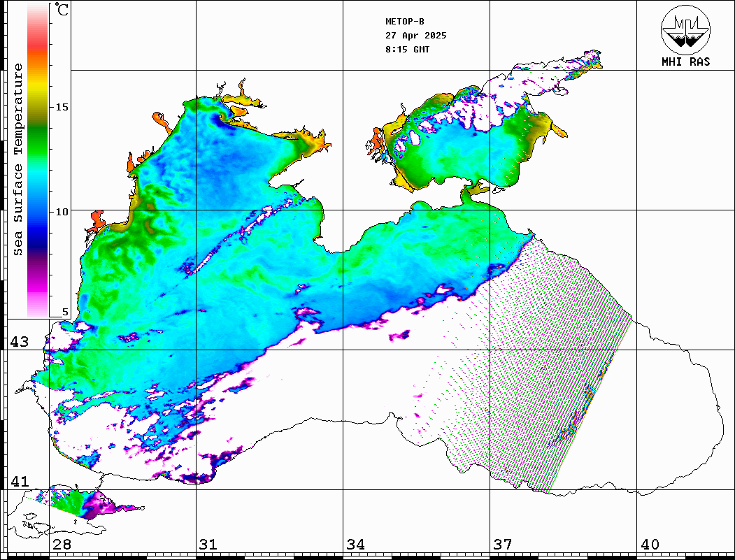Click the time "8:15 GMT"
This screenshot has height=560, width=735.
pos(407,50)
